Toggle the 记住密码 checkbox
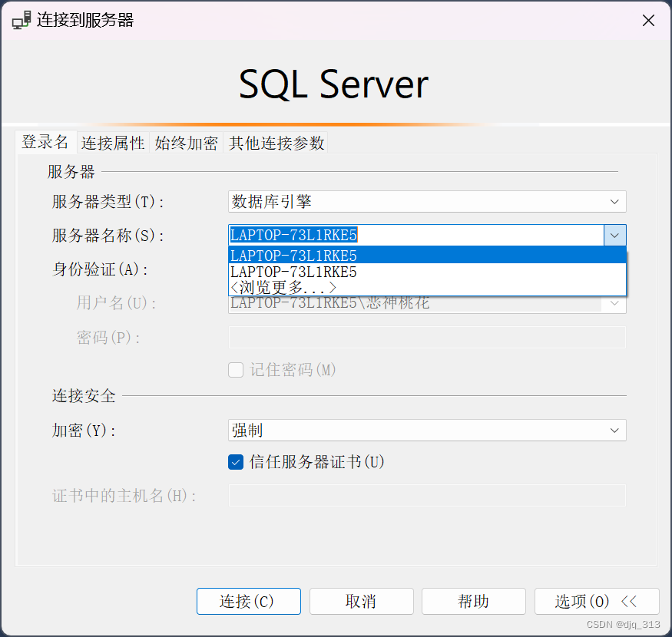This screenshot has height=637, width=672. point(237,370)
